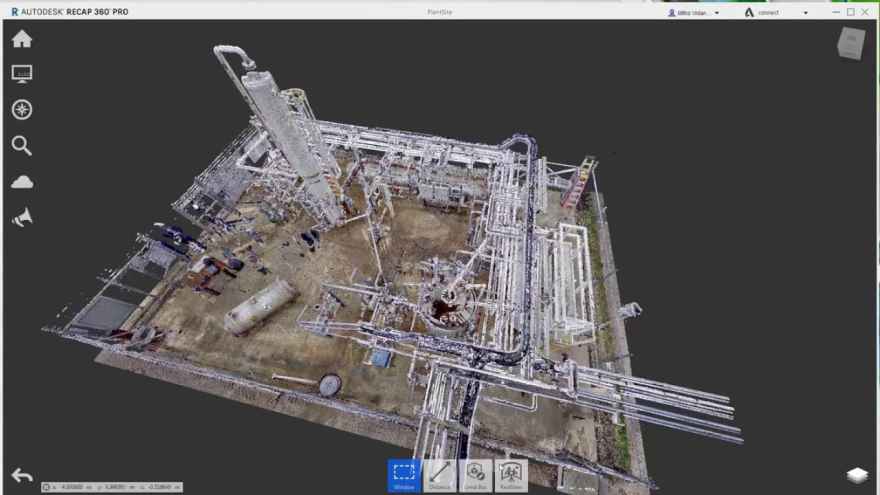Click the user profile avatar icon

672,12
